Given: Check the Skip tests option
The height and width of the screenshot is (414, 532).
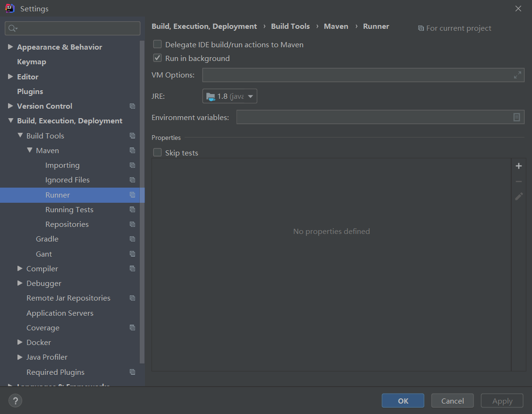Looking at the screenshot, I should click(x=158, y=153).
